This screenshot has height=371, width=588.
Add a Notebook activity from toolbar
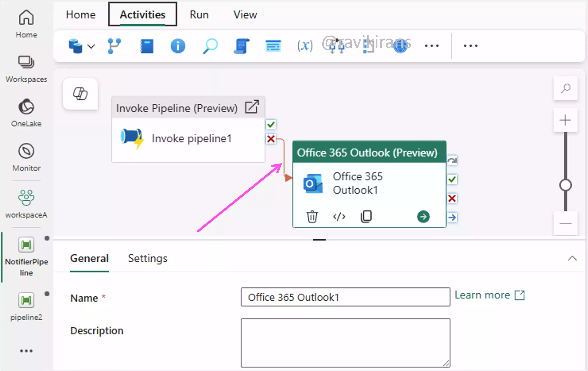(x=147, y=46)
